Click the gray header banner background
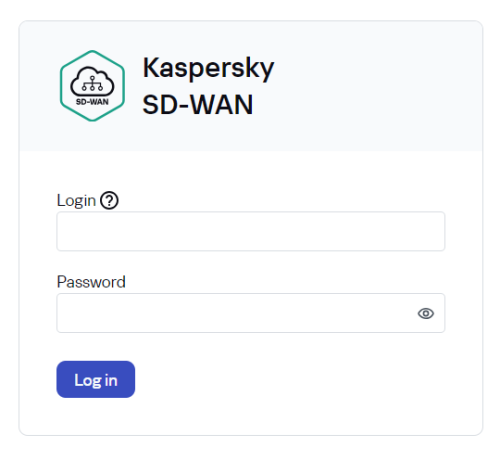500x460 pixels. pos(367,86)
